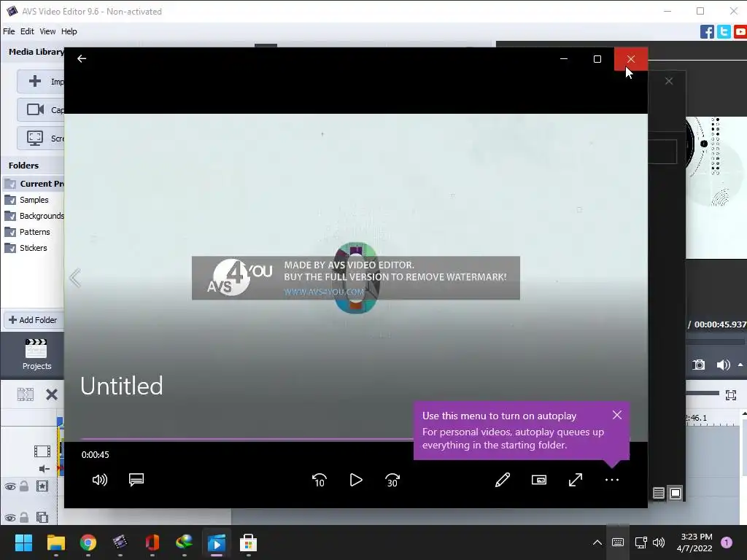Toggle lock on the overlay track
This screenshot has height=560, width=747.
24,517
